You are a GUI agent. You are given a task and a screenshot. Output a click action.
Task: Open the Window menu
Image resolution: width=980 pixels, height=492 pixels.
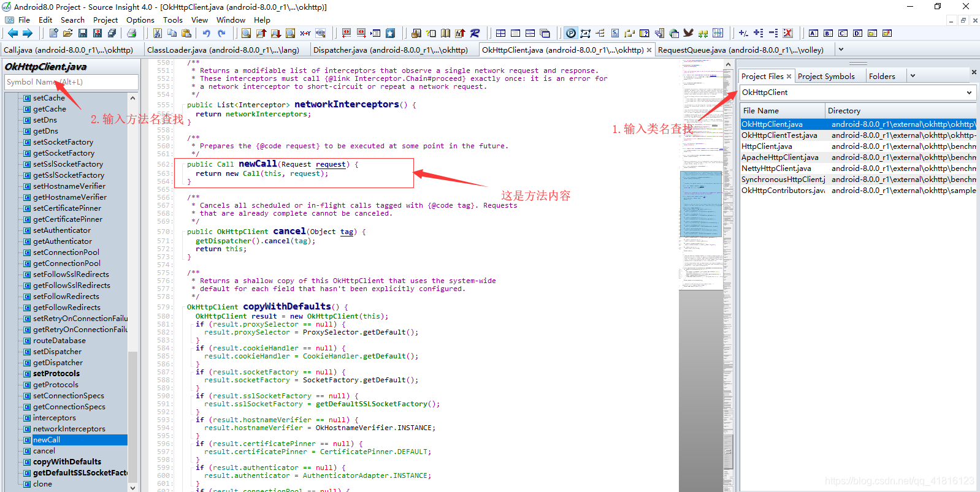pyautogui.click(x=231, y=20)
